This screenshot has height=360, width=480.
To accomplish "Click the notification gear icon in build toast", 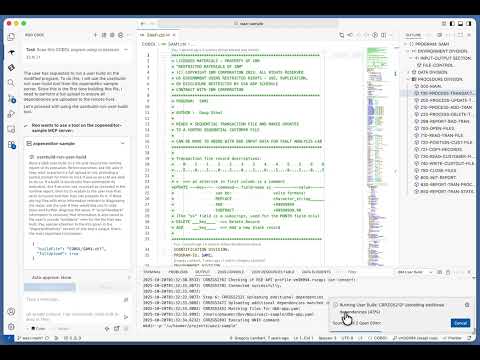I will [467, 305].
